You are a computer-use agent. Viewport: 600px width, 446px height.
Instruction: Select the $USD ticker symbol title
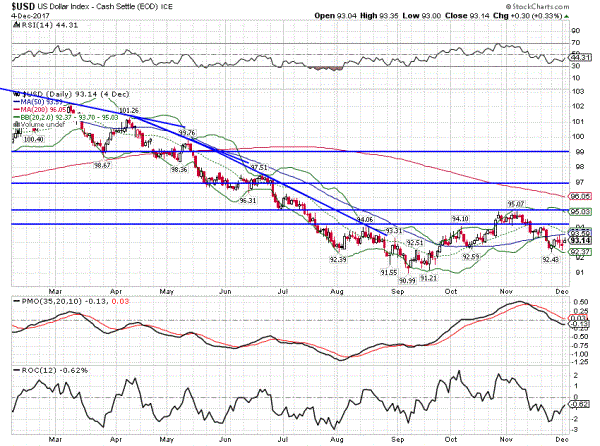[x=14, y=6]
